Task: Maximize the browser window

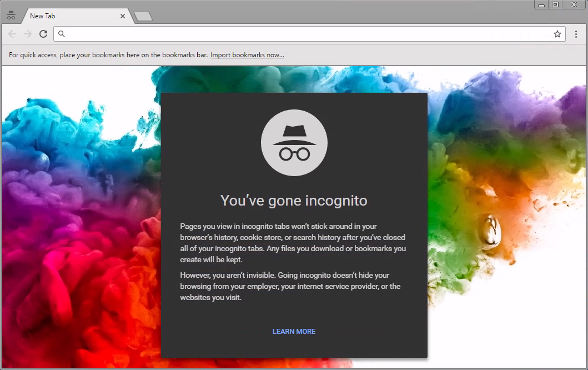Action: click(x=555, y=4)
